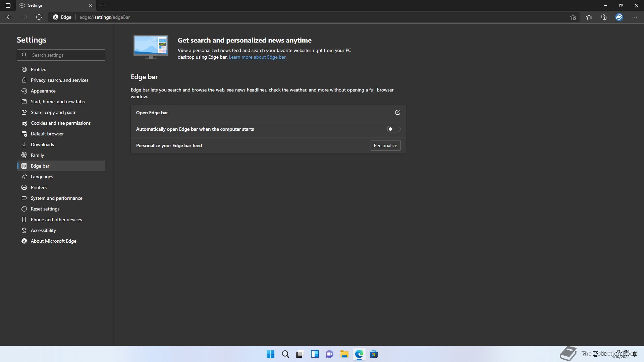Click the Profiles sidebar icon

point(24,69)
